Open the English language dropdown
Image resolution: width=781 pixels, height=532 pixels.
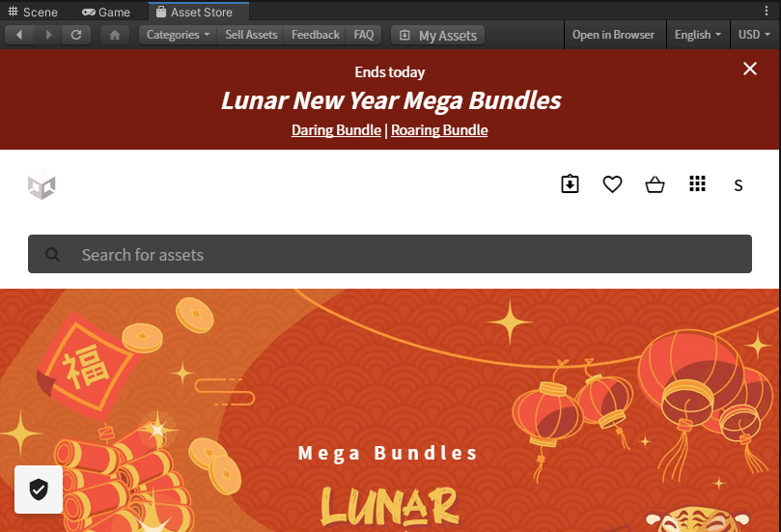pos(697,35)
